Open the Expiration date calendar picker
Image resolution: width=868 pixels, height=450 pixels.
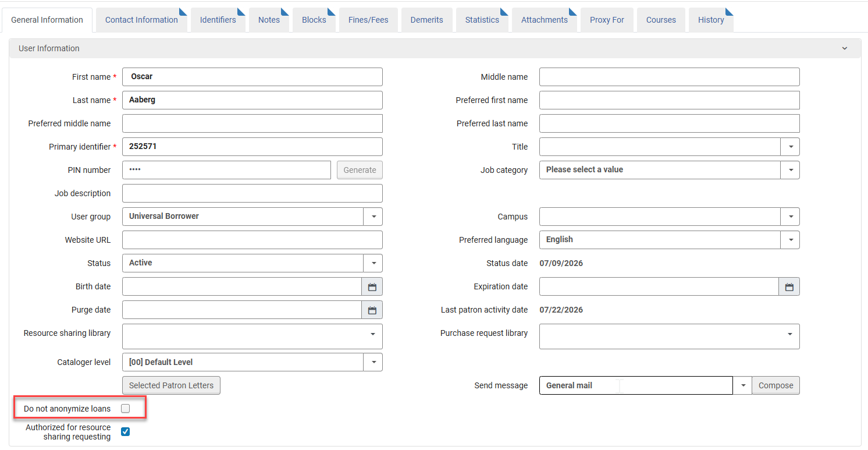789,286
